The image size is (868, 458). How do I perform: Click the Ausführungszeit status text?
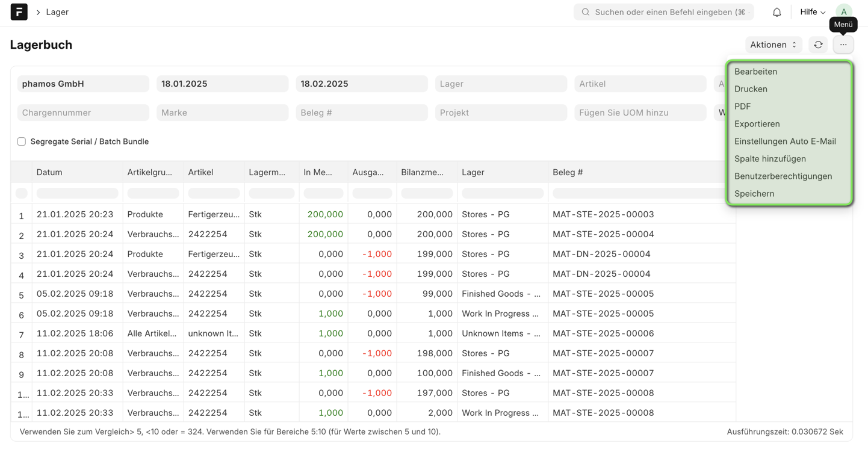click(x=785, y=432)
